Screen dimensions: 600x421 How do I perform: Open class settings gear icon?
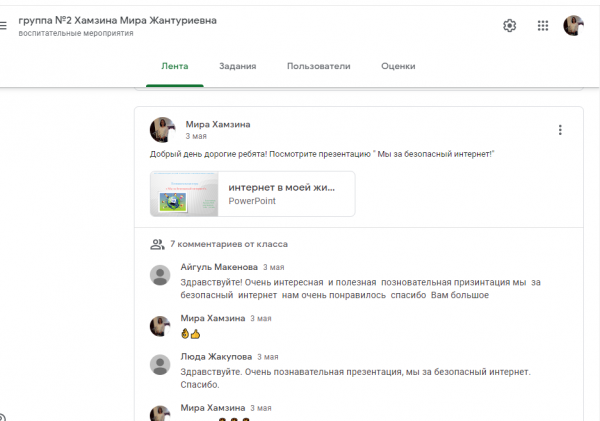click(509, 26)
